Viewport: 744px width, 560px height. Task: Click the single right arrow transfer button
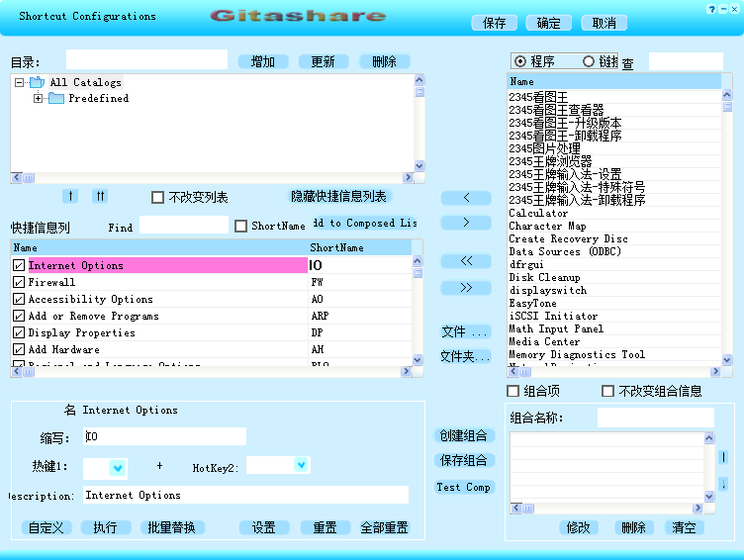[x=466, y=222]
